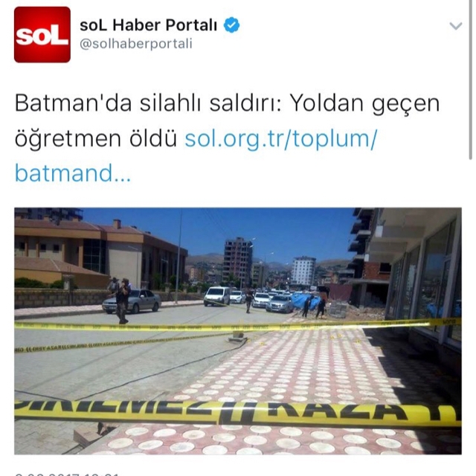Select the @solhaberportali handle
Image resolution: width=476 pixels, height=476 pixels.
(x=136, y=44)
